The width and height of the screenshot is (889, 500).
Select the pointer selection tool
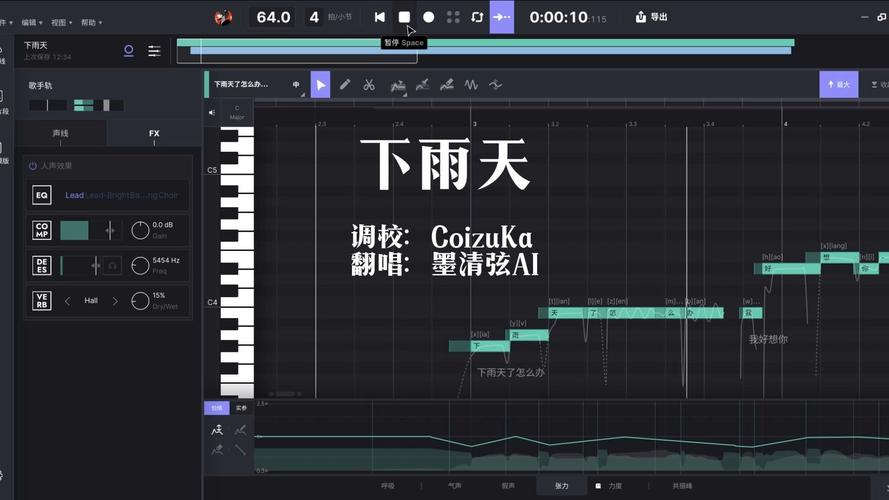click(x=320, y=84)
